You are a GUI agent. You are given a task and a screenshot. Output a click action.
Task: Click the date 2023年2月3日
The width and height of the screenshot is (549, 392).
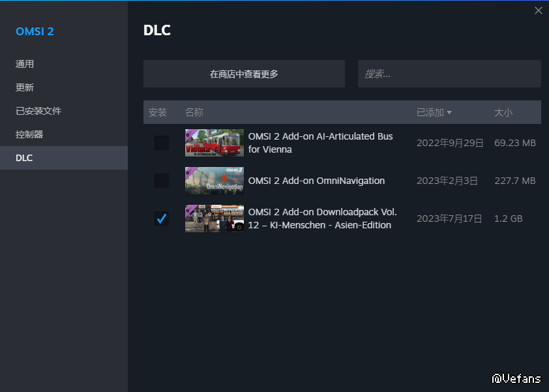point(447,181)
